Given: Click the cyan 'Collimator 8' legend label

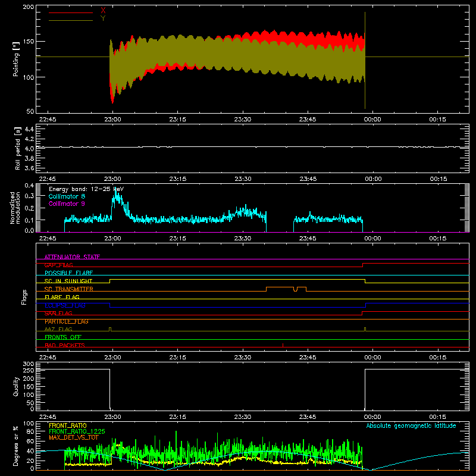Looking at the screenshot, I should point(67,196).
